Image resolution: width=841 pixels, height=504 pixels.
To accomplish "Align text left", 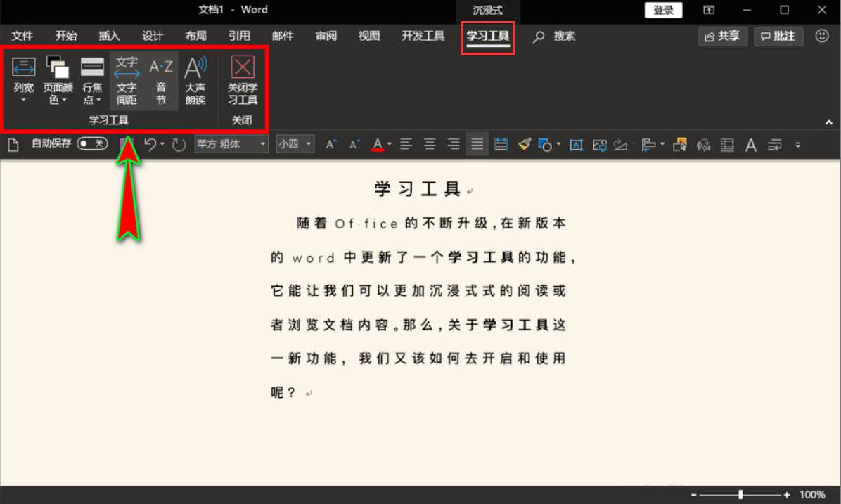I will pyautogui.click(x=406, y=144).
